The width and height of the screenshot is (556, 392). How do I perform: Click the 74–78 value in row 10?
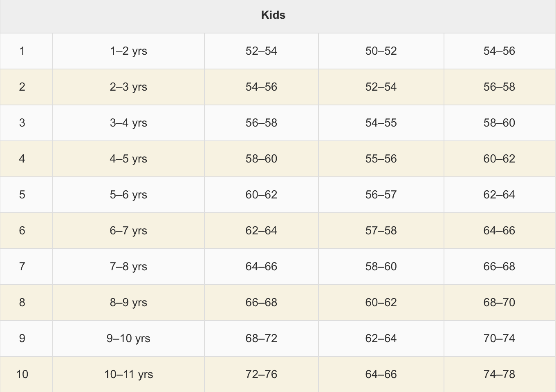click(500, 374)
